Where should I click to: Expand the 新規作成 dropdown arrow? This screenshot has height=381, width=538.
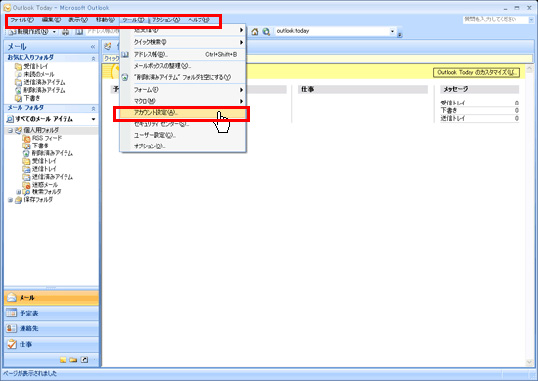pyautogui.click(x=54, y=32)
